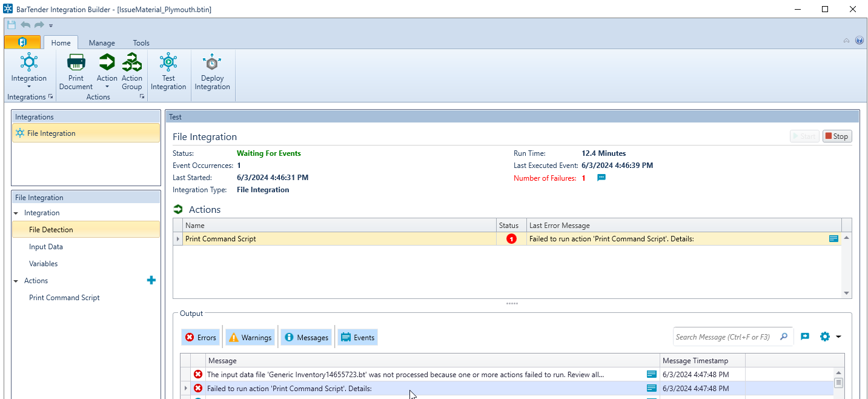The image size is (868, 399).
Task: Collapse the Integration tree node
Action: click(x=16, y=213)
